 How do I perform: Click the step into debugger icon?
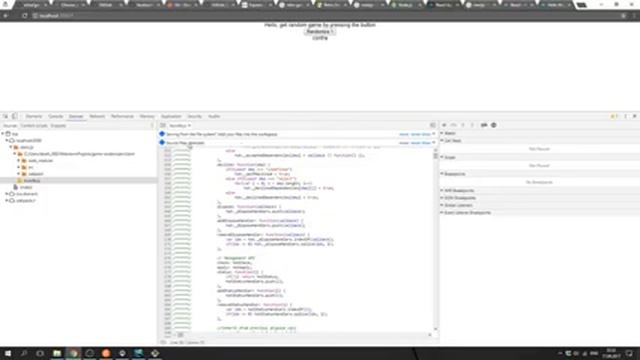coord(463,125)
